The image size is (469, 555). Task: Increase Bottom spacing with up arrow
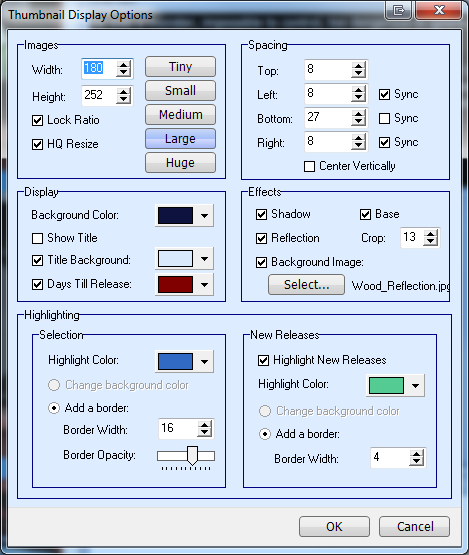[358, 114]
